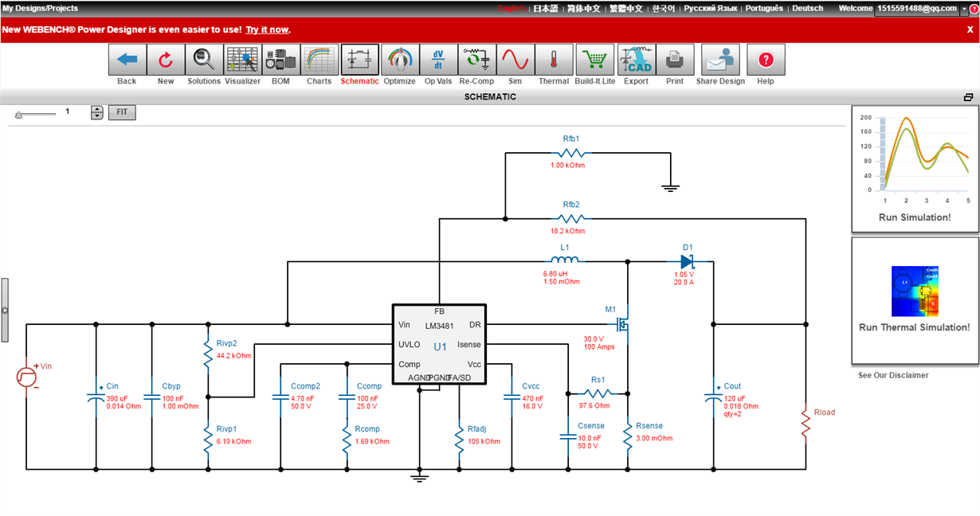Select the Cout capacitor symbol

(x=713, y=396)
